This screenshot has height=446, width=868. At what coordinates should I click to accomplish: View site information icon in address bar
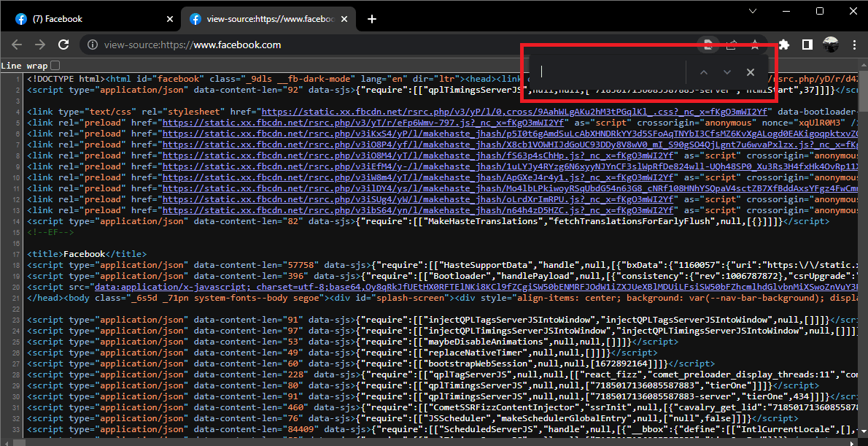[93, 45]
